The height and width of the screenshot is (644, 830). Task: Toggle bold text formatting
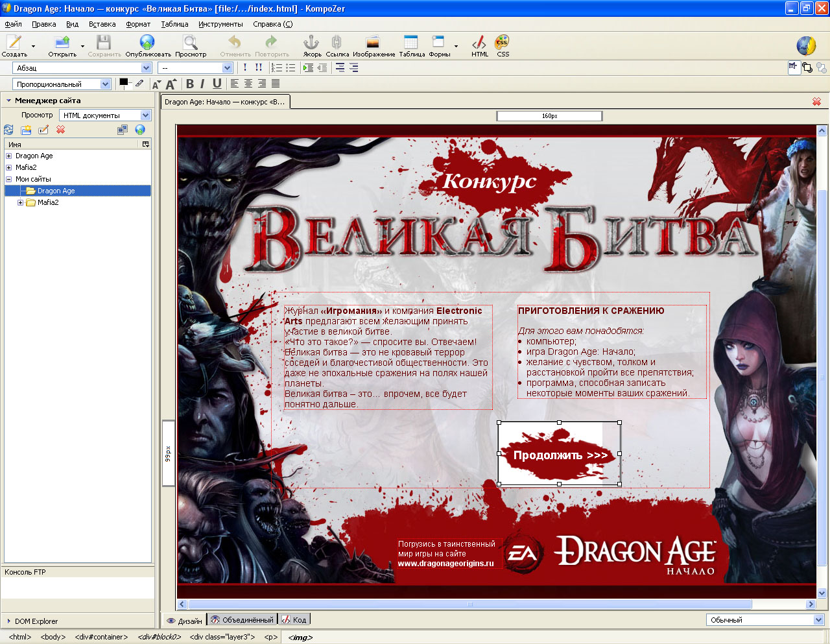[x=189, y=84]
